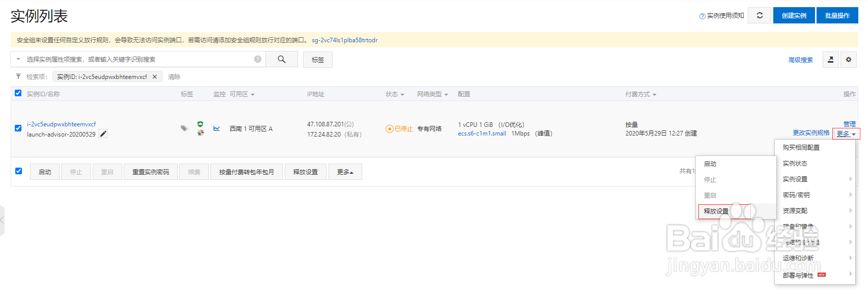Click the 管理 link
The image size is (868, 295).
[x=850, y=124]
